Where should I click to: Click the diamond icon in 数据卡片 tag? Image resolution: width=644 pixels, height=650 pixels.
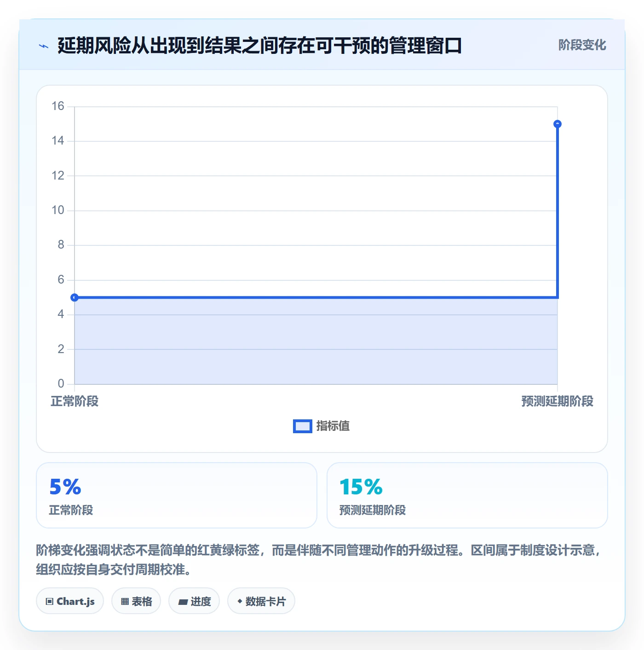pos(240,601)
